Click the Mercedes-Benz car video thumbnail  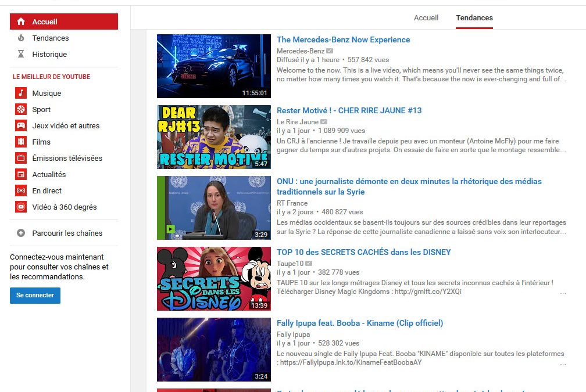pos(214,66)
